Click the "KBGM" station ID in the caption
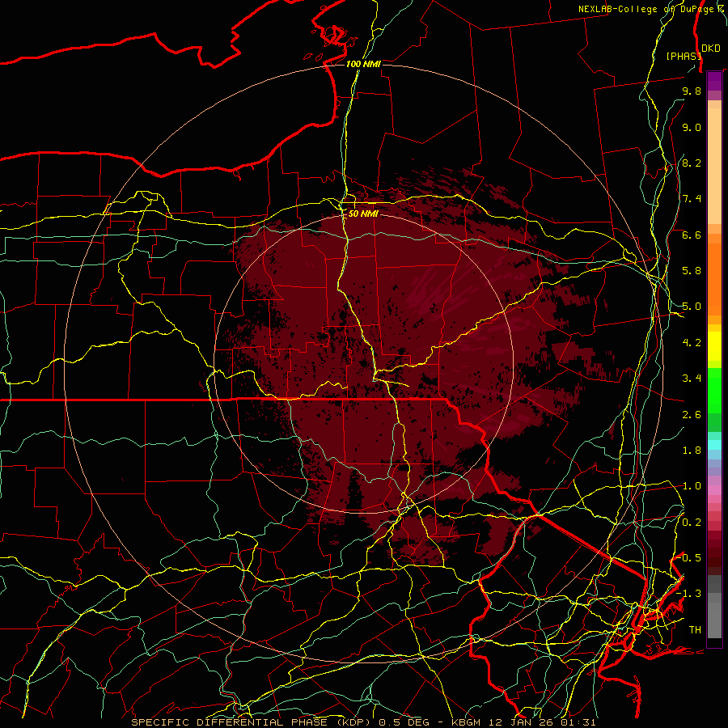 pyautogui.click(x=465, y=722)
